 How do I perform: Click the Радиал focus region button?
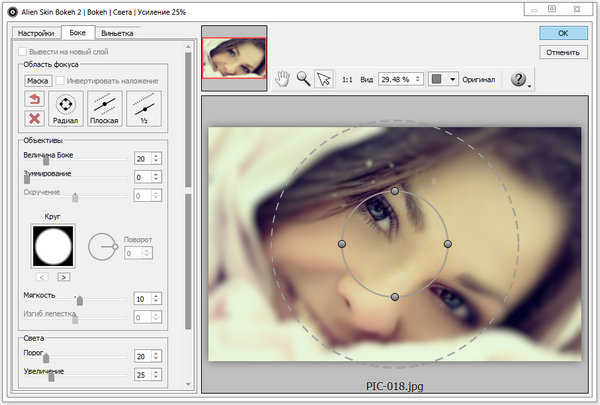(66, 108)
